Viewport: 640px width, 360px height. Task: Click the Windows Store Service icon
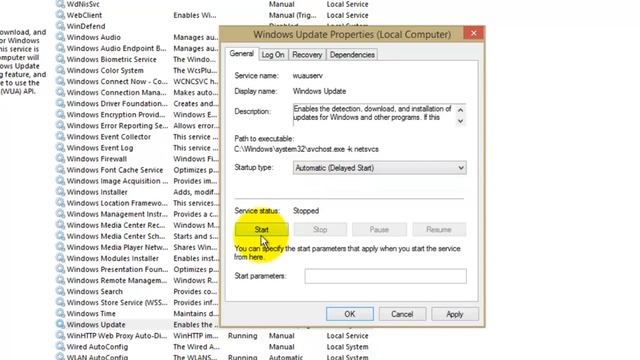[x=60, y=302]
